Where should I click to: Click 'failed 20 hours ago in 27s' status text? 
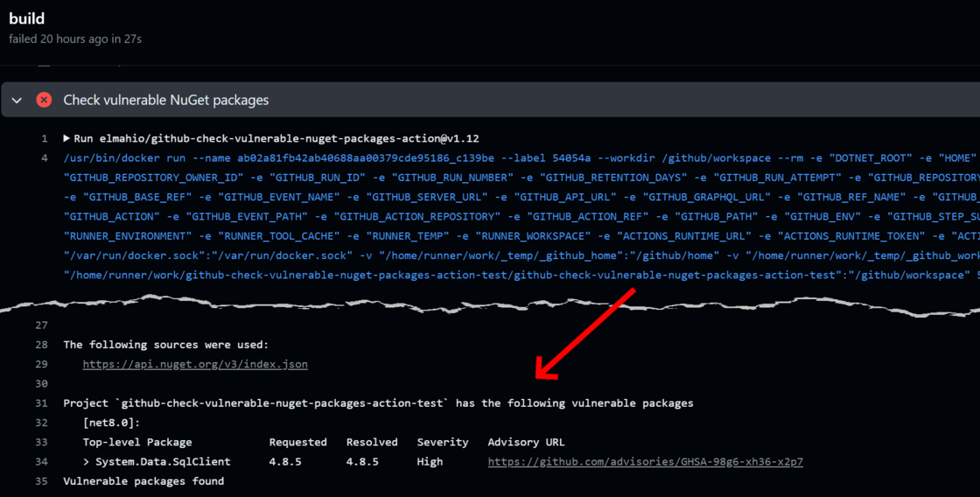point(75,38)
